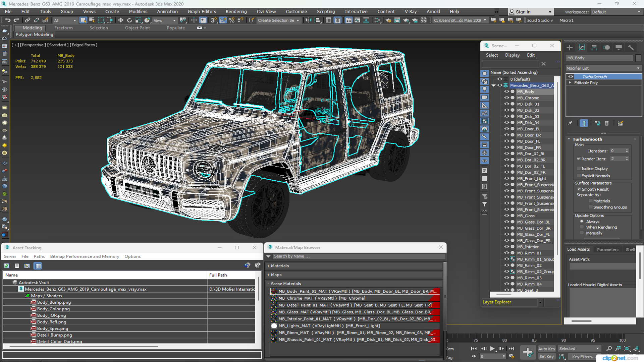This screenshot has height=362, width=644.
Task: Open the Modify command panel tab
Action: coord(582,47)
